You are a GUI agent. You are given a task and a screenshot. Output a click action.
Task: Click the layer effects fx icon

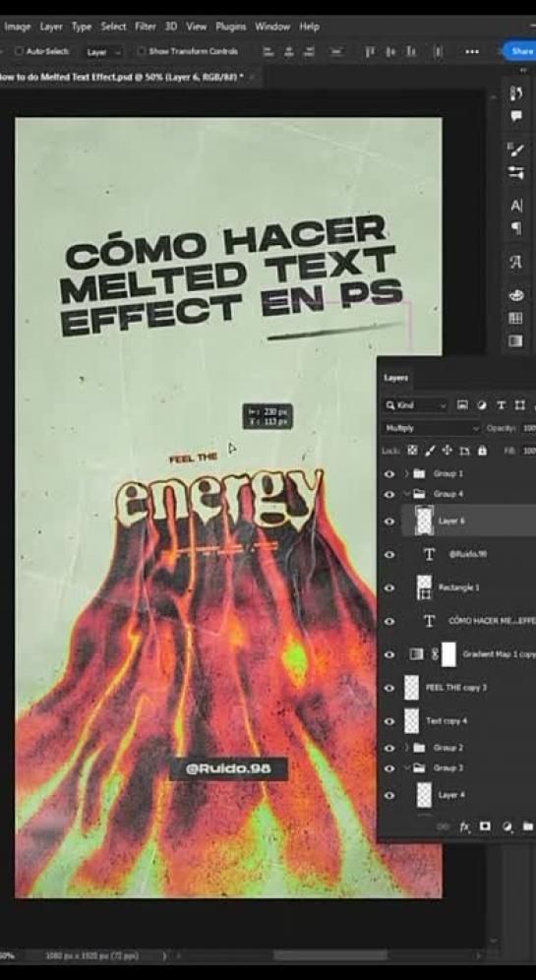(x=464, y=827)
